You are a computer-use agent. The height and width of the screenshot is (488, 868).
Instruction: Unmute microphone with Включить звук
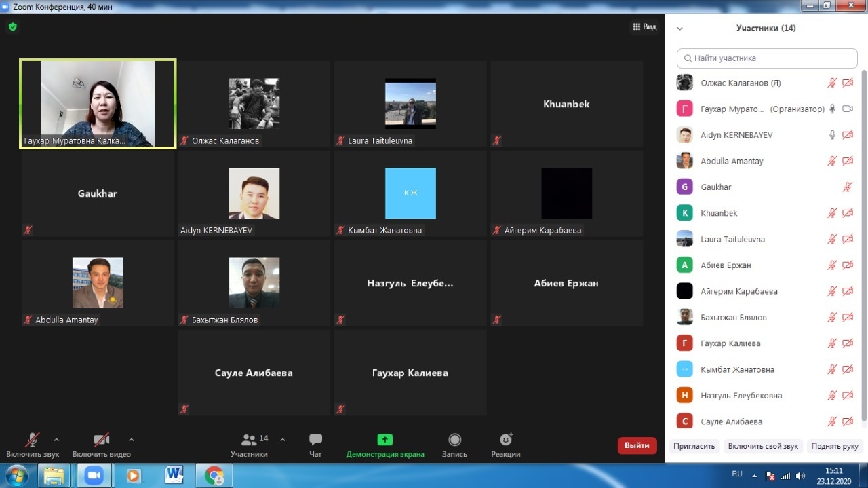(32, 440)
